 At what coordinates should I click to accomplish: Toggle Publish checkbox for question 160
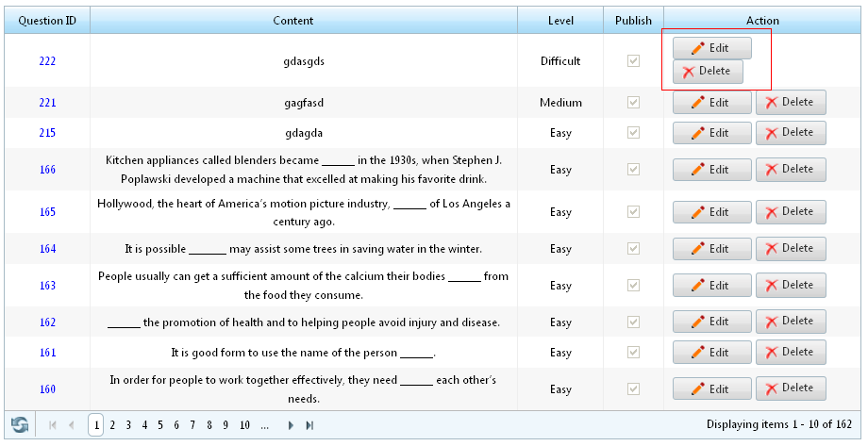pos(633,389)
